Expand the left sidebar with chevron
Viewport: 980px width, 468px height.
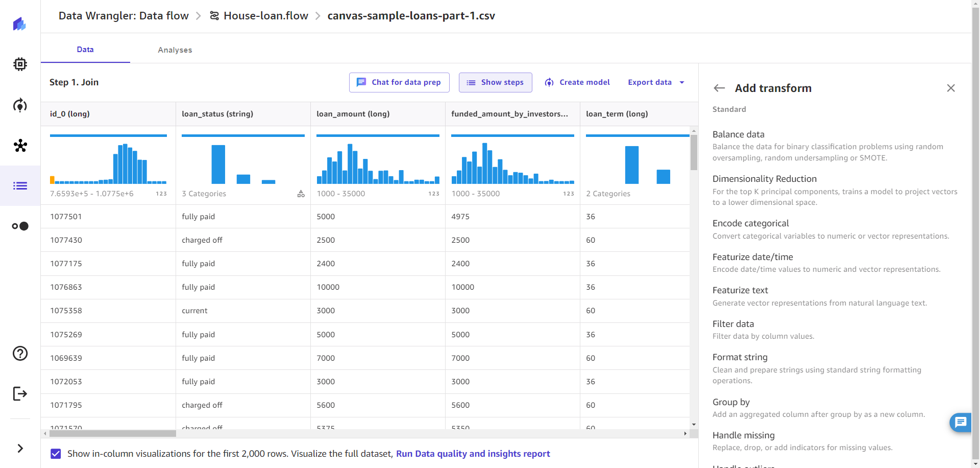point(20,449)
